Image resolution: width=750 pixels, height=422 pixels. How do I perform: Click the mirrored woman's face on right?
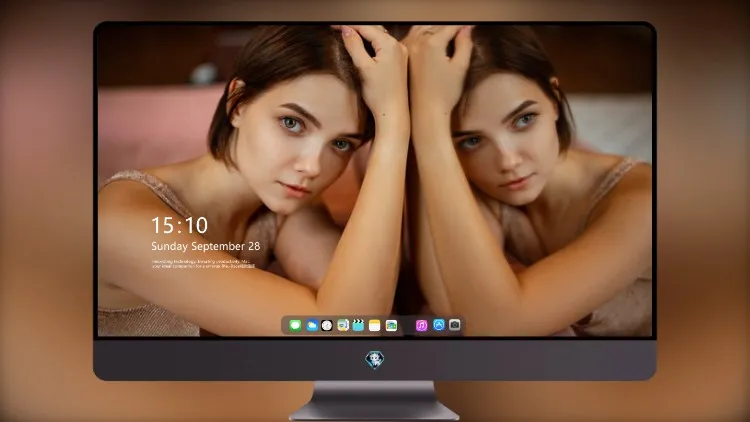click(507, 144)
